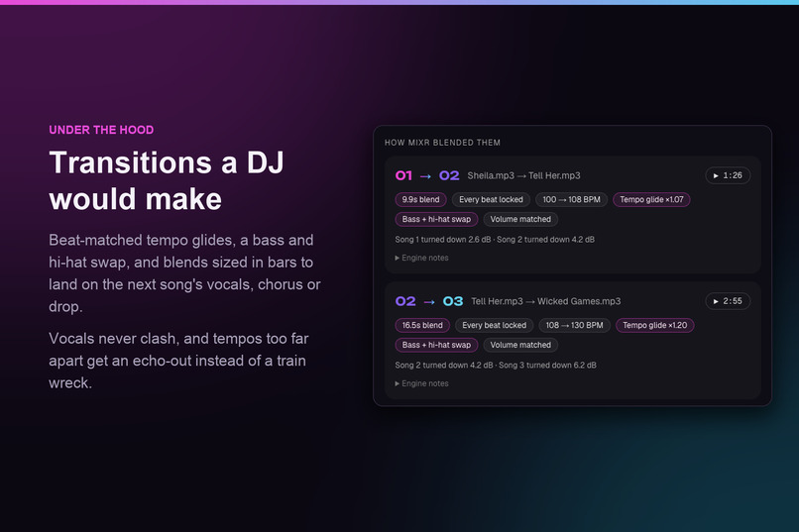Click the Tempo glide ×1.20 tag

click(x=655, y=325)
